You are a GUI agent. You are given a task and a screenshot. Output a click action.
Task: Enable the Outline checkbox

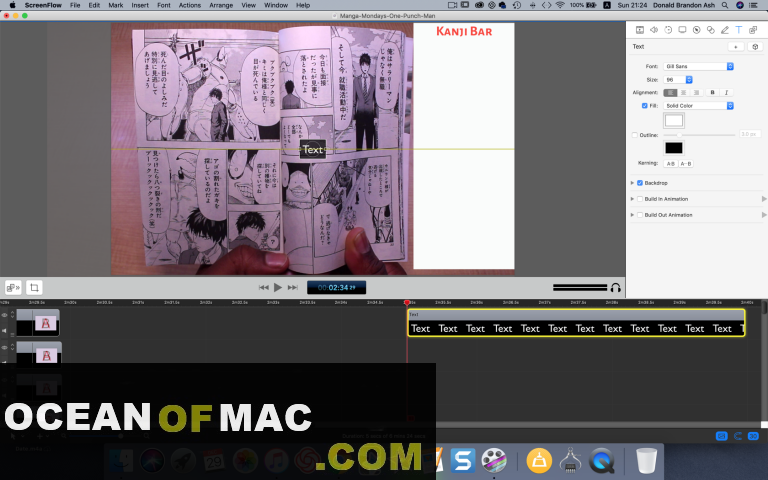pos(635,135)
